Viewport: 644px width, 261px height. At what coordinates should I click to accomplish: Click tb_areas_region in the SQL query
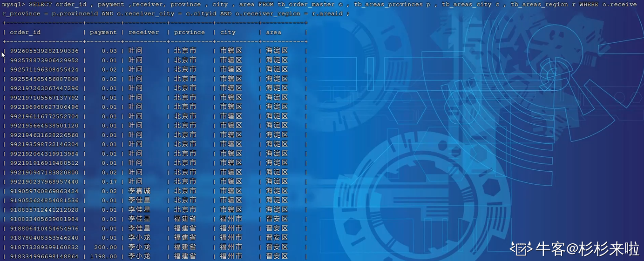coord(539,5)
